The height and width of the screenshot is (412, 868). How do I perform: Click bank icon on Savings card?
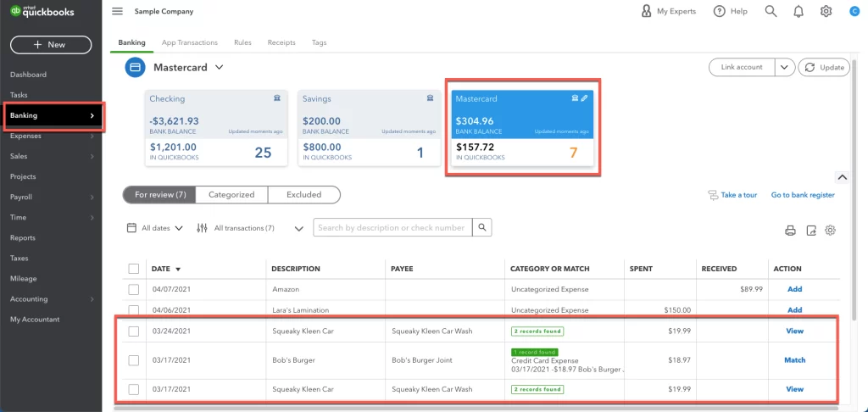430,98
